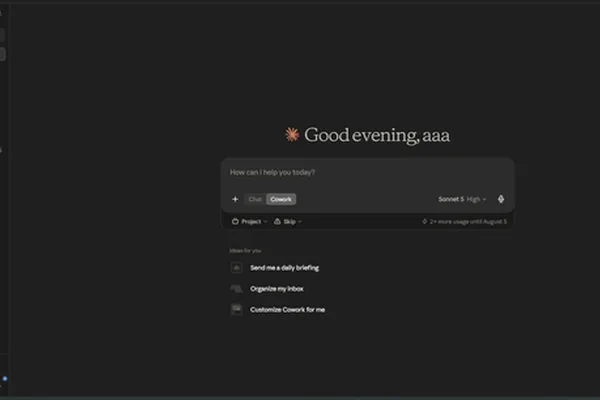Click the orange Claude starburst logo
This screenshot has width=600, height=400.
point(292,135)
